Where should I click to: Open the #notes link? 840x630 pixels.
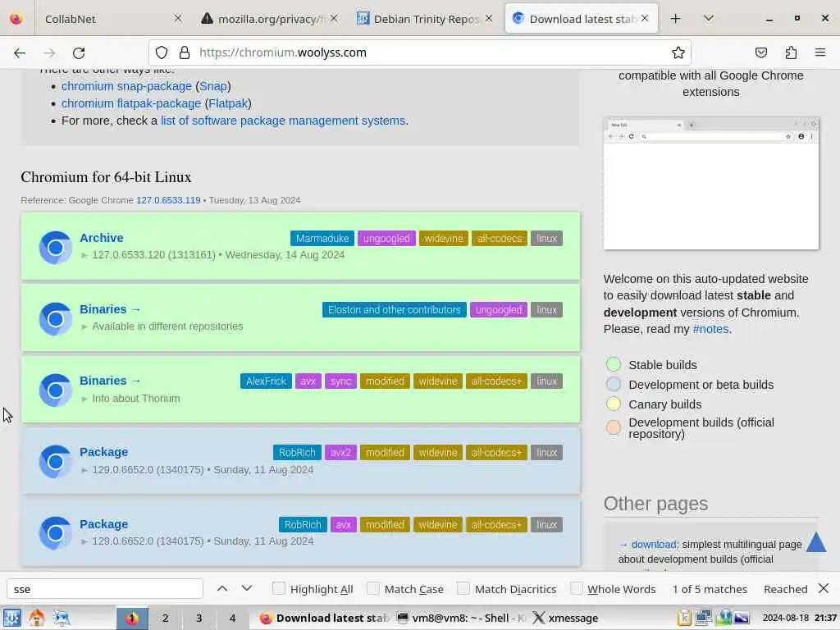point(710,329)
